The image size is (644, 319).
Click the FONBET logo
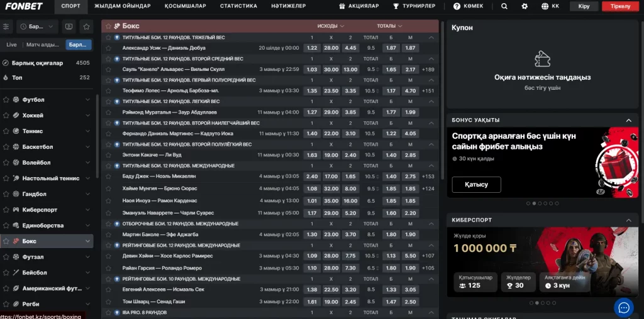pyautogui.click(x=25, y=6)
